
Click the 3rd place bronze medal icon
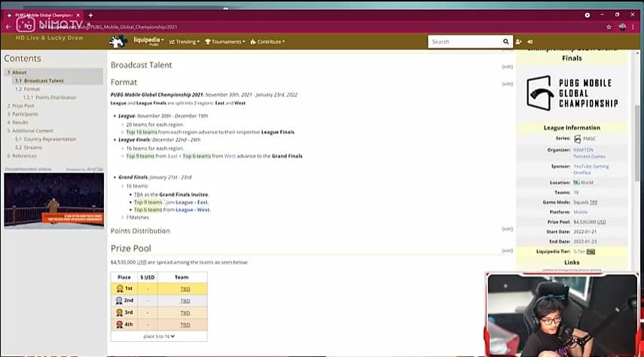pyautogui.click(x=120, y=313)
